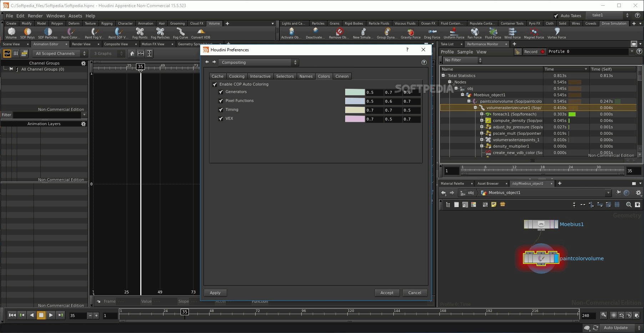Toggle Enable COP Auto Coloring checkbox
Image resolution: width=644 pixels, height=333 pixels.
(215, 84)
